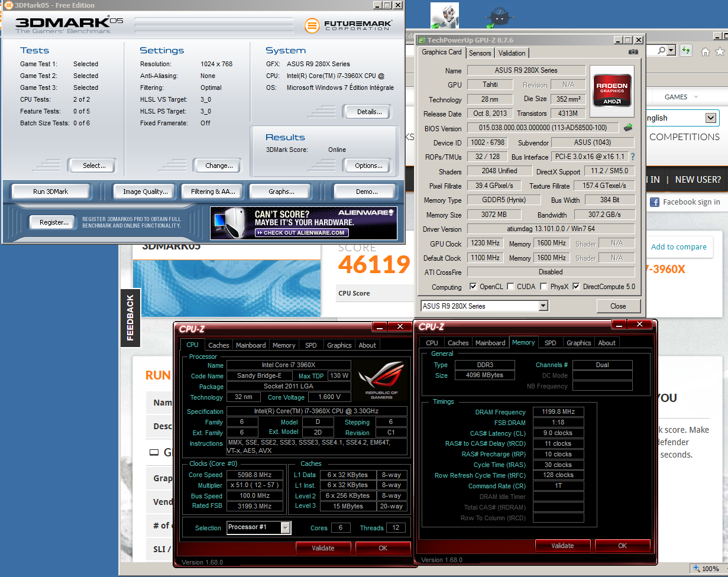Image resolution: width=728 pixels, height=577 pixels.
Task: Click the browser Home icon
Action: point(706,51)
